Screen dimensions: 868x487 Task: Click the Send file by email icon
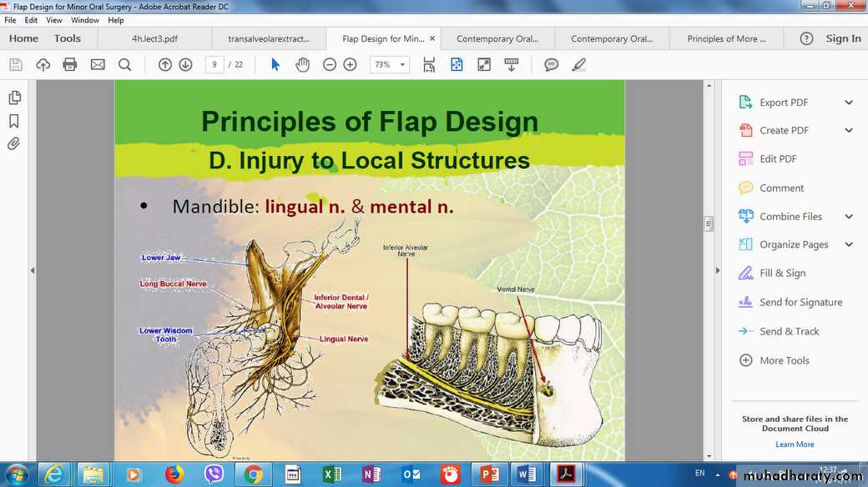pos(98,64)
